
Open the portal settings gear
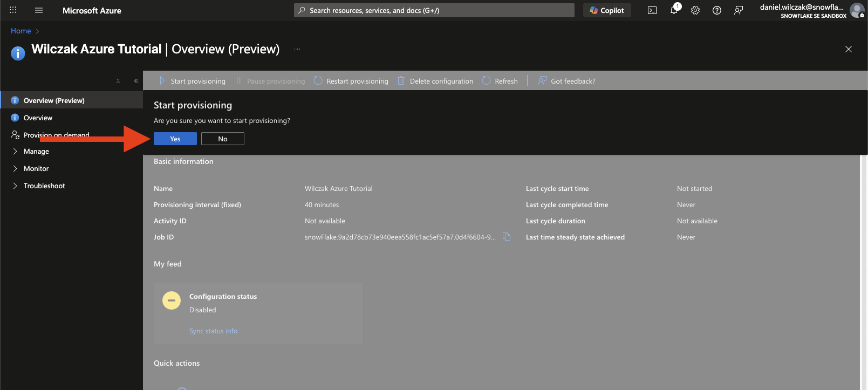[x=695, y=10]
